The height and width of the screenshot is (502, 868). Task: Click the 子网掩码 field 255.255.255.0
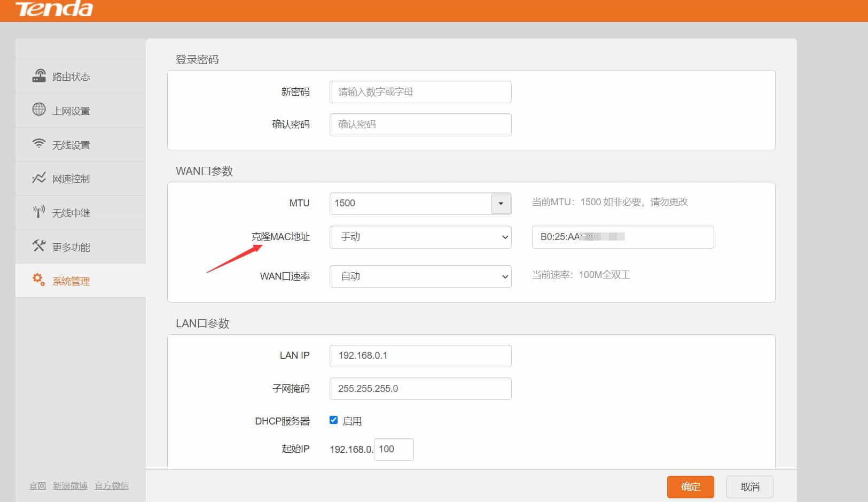(420, 389)
